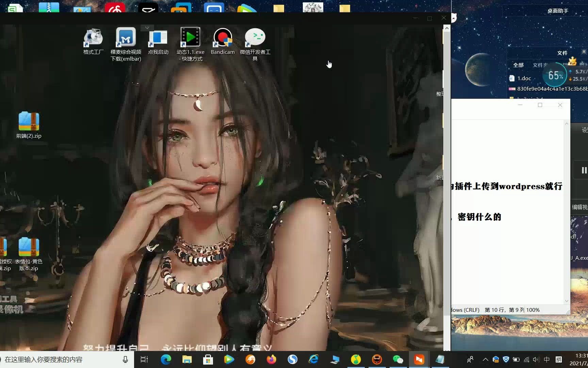This screenshot has width=588, height=368.
Task: Open Tencent Video player from the taskbar
Action: 229,359
